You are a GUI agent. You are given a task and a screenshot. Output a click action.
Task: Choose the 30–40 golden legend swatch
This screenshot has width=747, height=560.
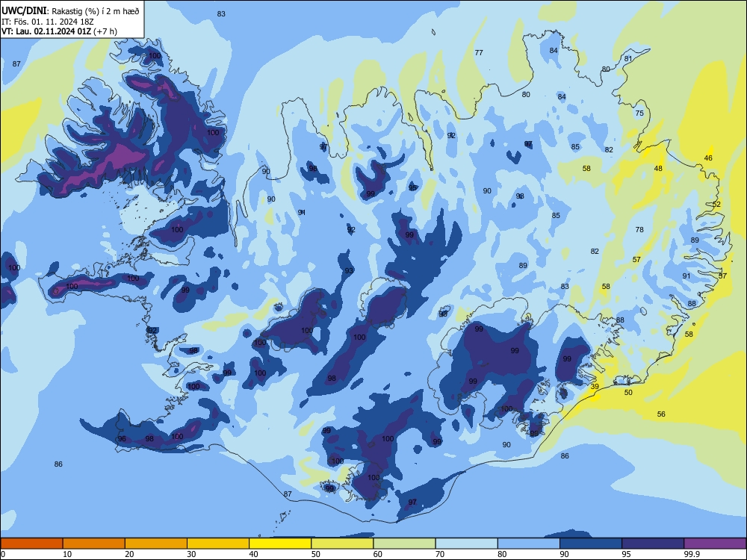click(218, 544)
